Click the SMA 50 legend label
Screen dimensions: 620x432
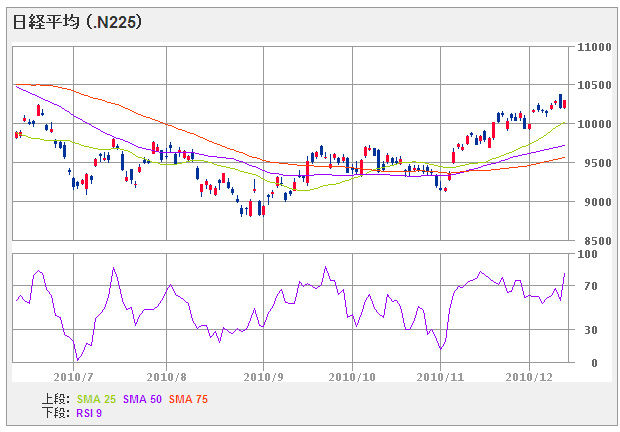[x=142, y=399]
